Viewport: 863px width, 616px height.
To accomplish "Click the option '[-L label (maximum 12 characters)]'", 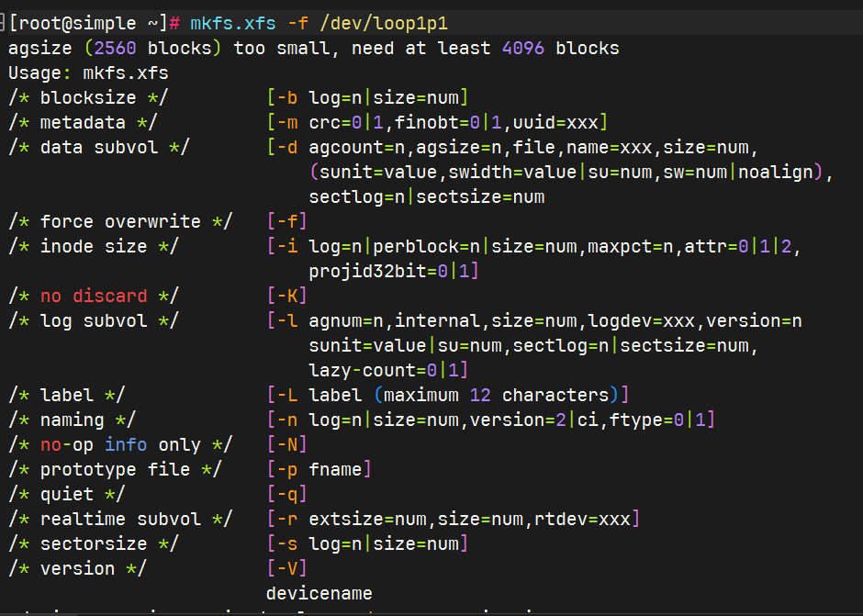I will pos(448,396).
